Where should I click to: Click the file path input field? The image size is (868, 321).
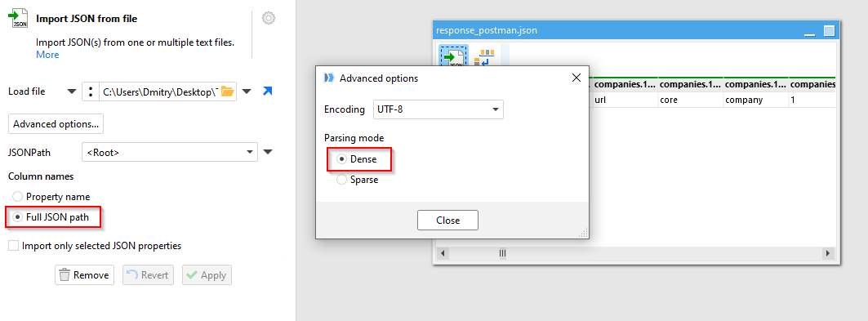tap(160, 91)
